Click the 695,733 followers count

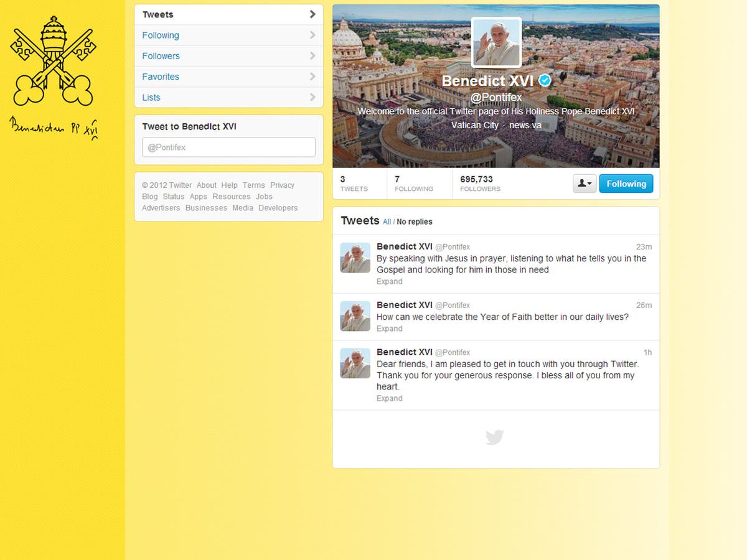(479, 179)
